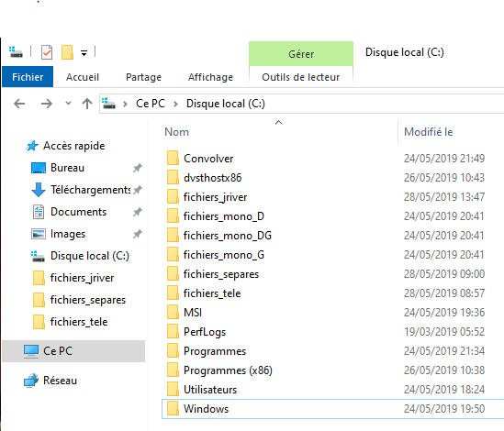The image size is (504, 431).
Task: Open the Fichier menu tab
Action: [x=28, y=77]
